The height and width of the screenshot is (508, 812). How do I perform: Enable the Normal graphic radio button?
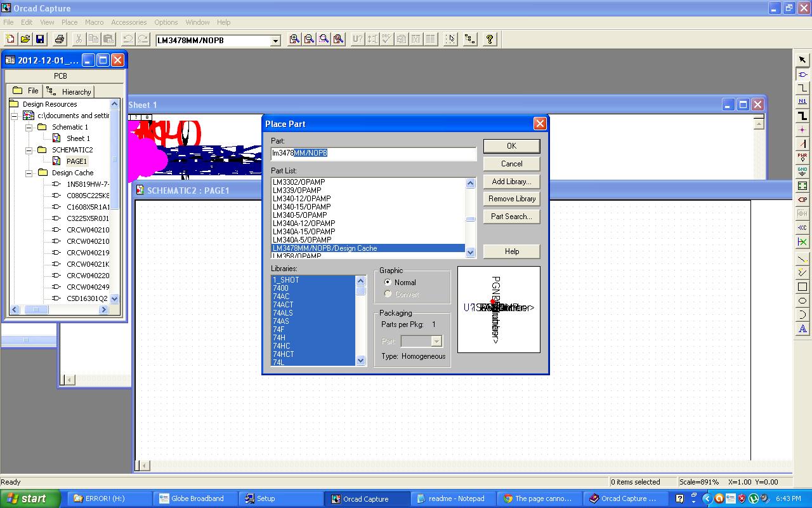(x=388, y=282)
